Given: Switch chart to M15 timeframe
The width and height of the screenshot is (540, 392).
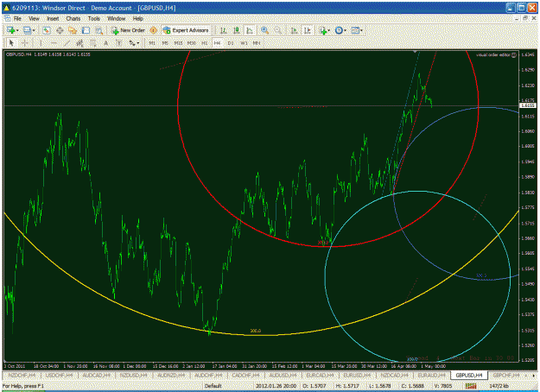Looking at the screenshot, I should coord(178,43).
